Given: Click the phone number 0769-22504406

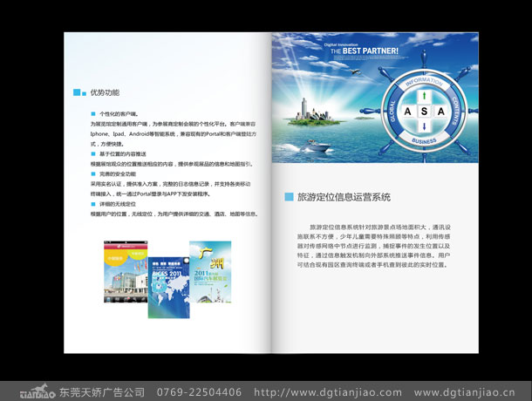Looking at the screenshot, I should click(x=199, y=392).
